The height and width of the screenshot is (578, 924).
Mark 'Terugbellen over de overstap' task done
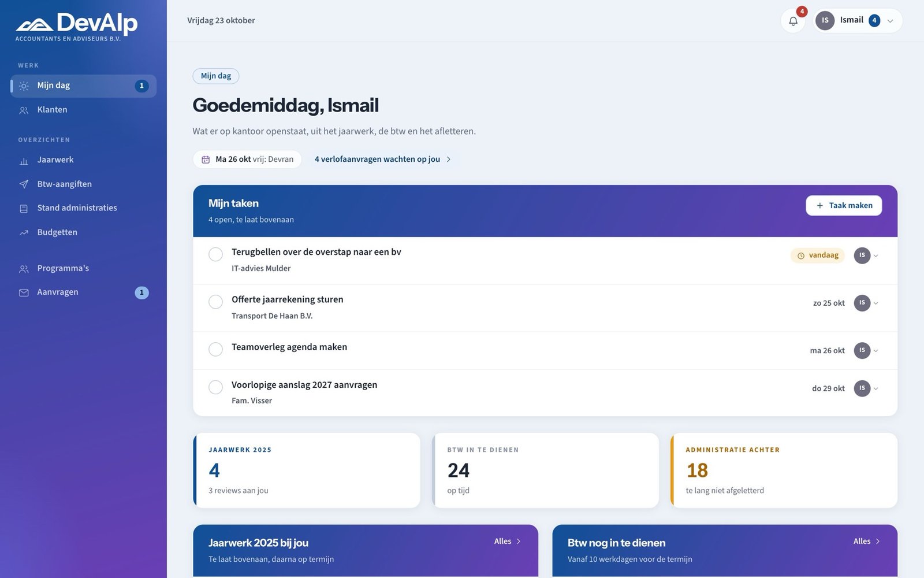215,254
